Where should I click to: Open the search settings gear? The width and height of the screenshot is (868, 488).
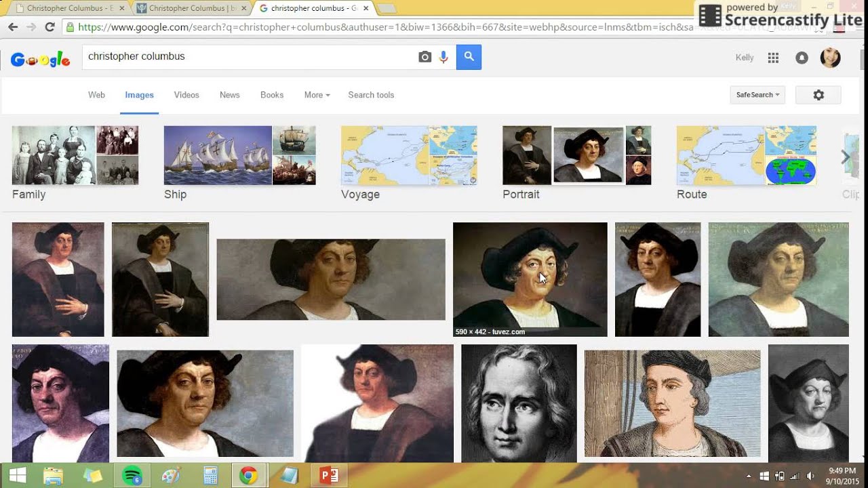[x=818, y=95]
